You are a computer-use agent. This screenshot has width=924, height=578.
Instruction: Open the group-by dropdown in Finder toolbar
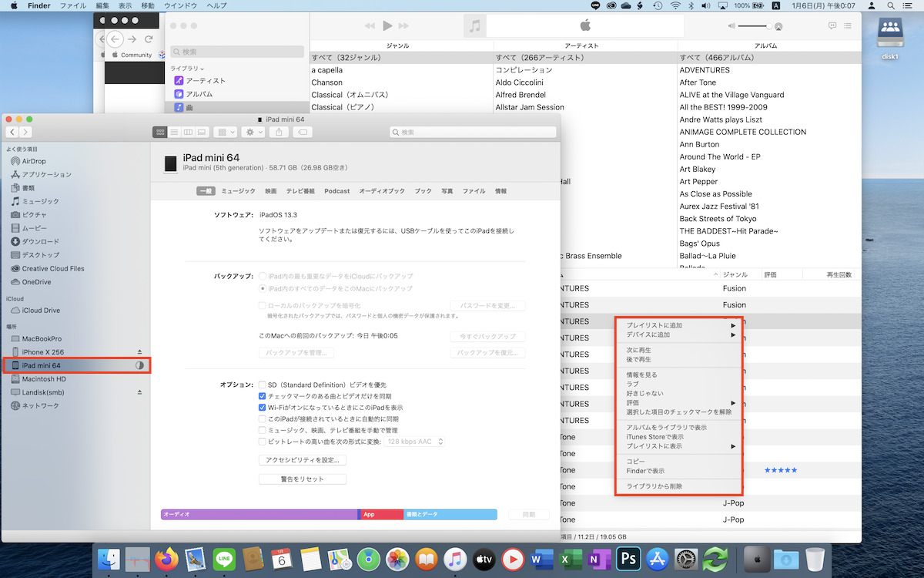tap(225, 133)
